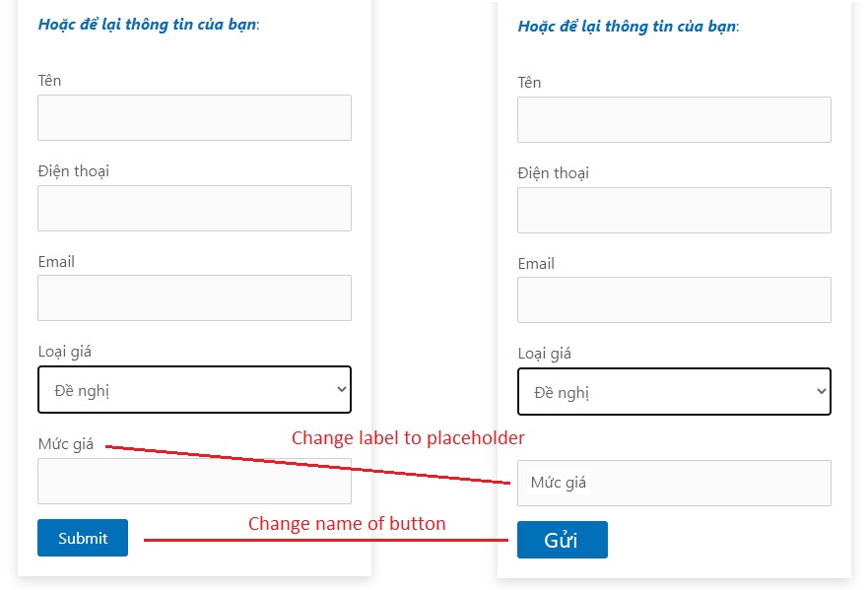868x590 pixels.
Task: Click the Email label in left form
Action: (x=56, y=262)
